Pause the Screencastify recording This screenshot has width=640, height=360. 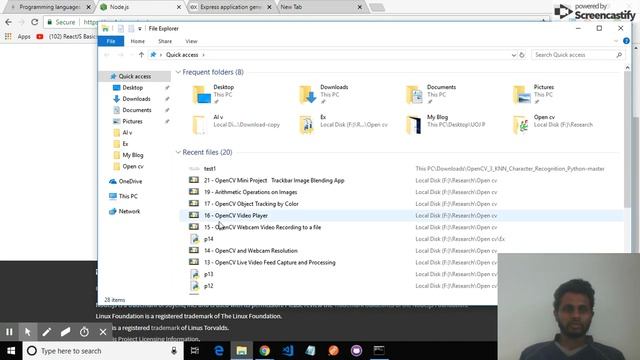(x=9, y=332)
